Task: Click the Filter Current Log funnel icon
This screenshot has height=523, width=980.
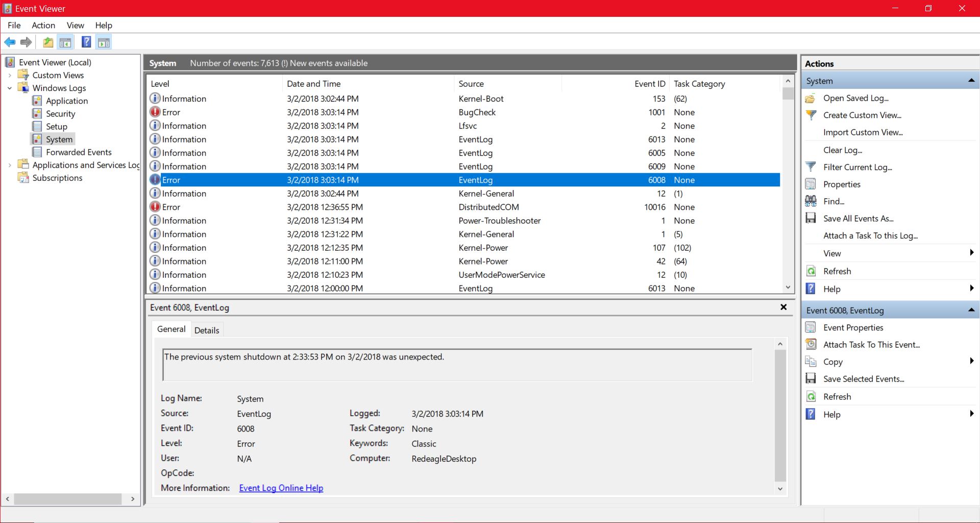Action: pyautogui.click(x=811, y=167)
